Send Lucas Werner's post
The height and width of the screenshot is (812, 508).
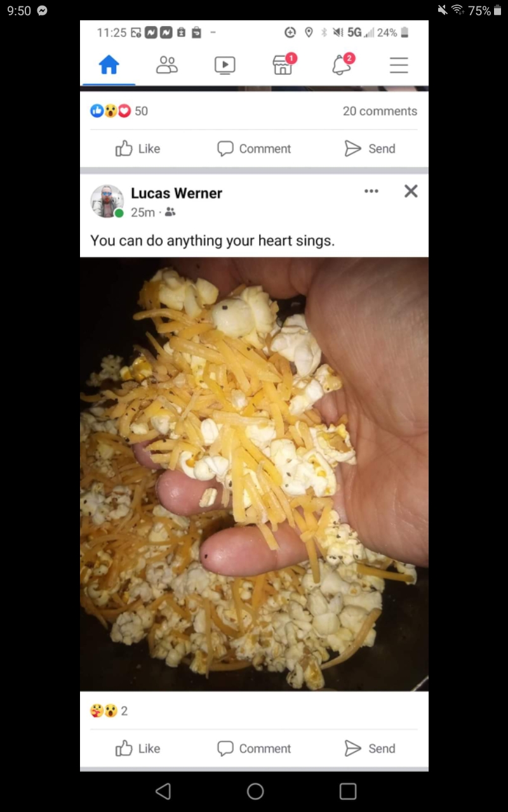point(370,749)
